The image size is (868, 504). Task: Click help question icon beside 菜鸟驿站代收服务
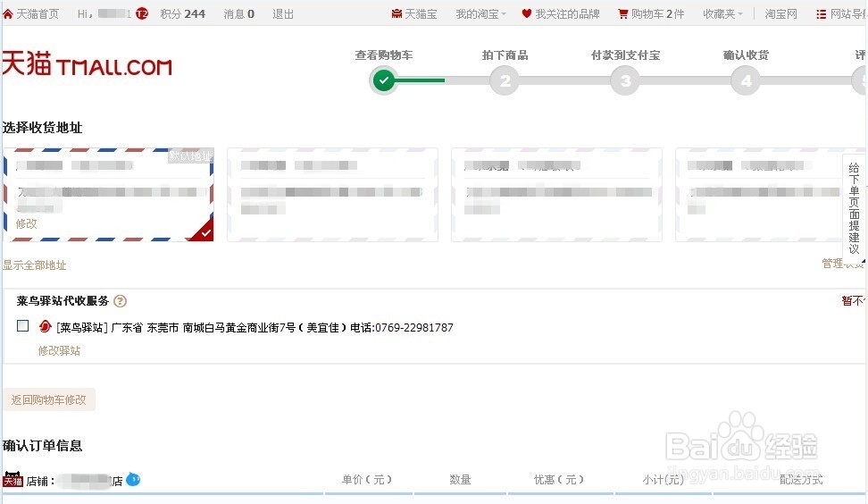click(121, 301)
